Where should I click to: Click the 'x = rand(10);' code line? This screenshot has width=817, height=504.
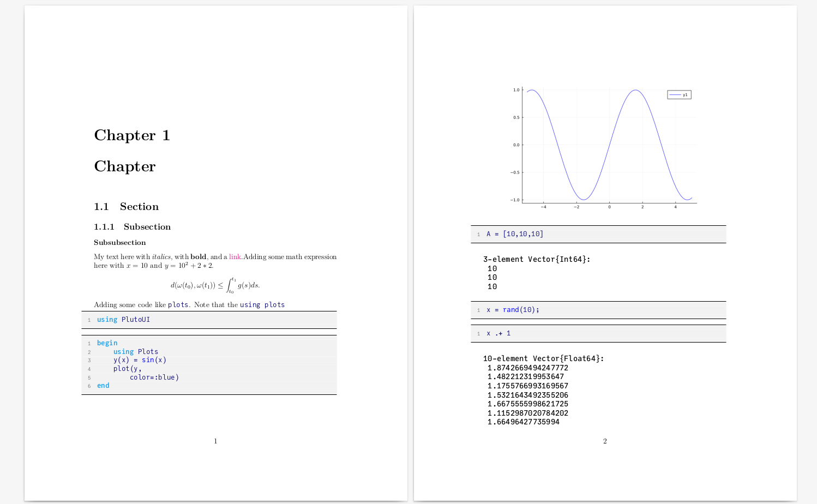[x=513, y=310]
